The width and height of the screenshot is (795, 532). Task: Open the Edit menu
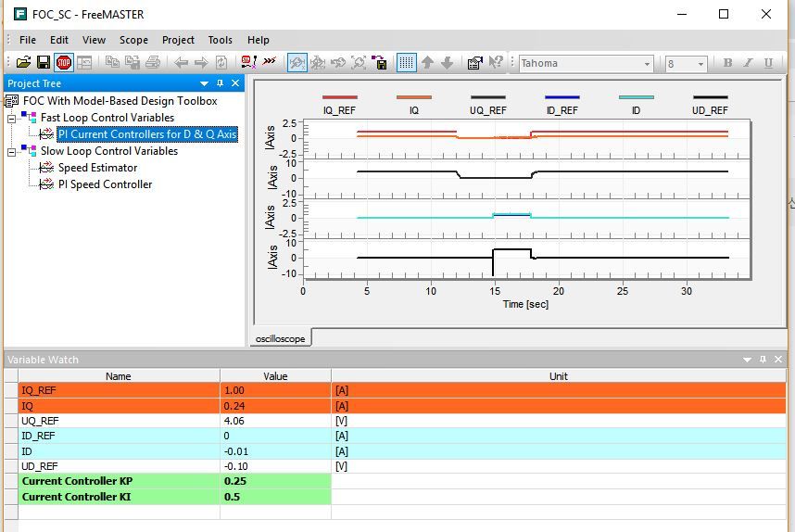(x=58, y=40)
